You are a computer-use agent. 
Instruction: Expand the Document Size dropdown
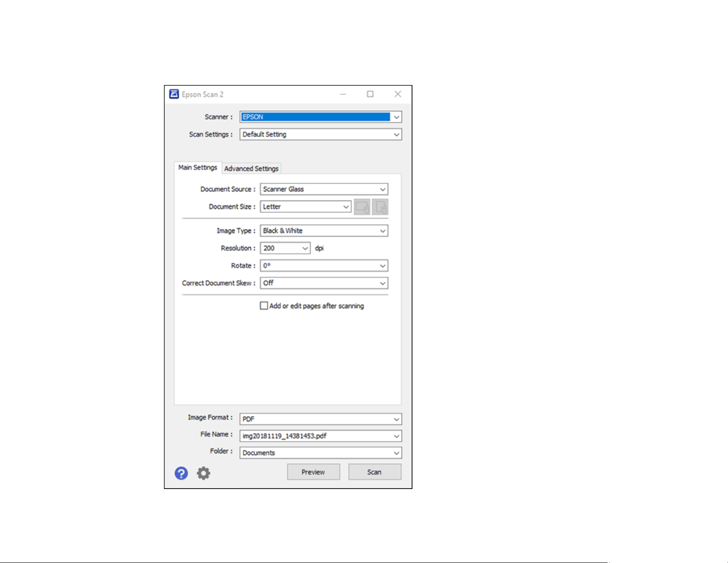click(x=306, y=207)
